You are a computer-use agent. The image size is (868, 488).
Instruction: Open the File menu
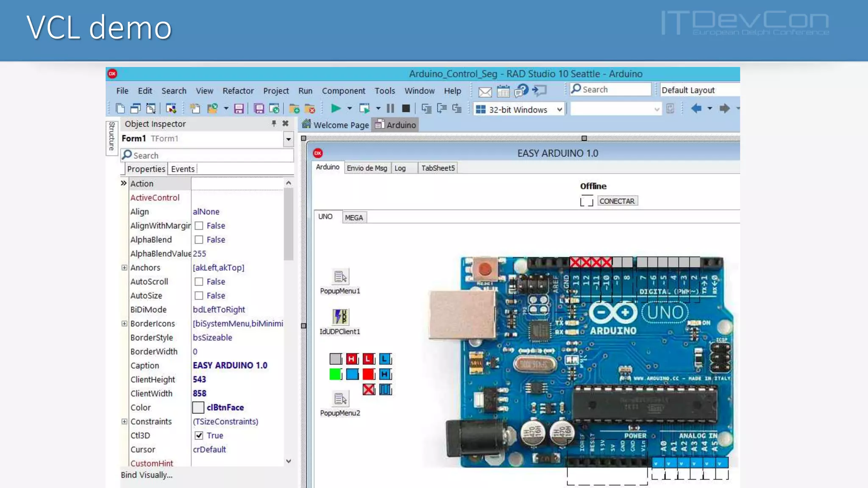[x=122, y=91]
